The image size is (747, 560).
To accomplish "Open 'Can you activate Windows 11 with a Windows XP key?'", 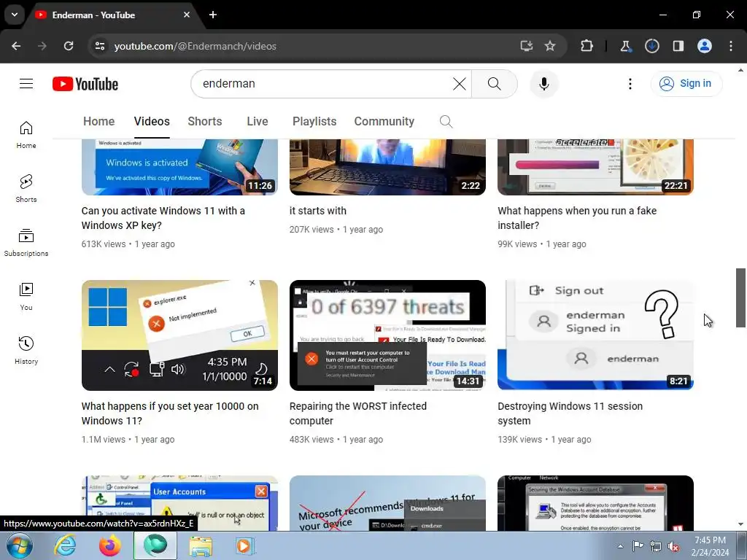I will coord(163,218).
